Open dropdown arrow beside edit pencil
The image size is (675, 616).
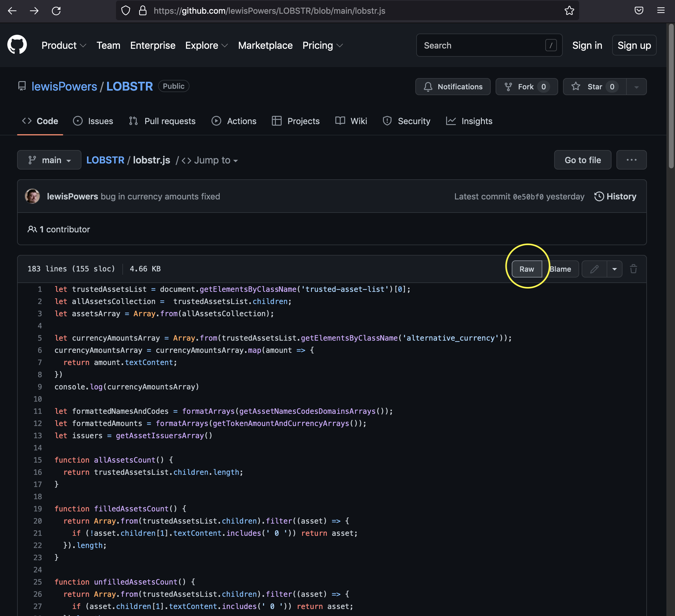pyautogui.click(x=614, y=269)
